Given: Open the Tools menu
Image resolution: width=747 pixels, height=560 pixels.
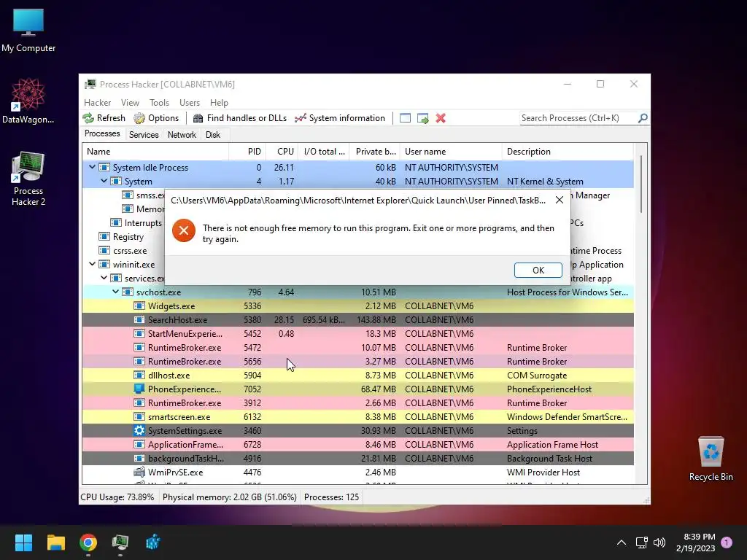Looking at the screenshot, I should (x=159, y=102).
